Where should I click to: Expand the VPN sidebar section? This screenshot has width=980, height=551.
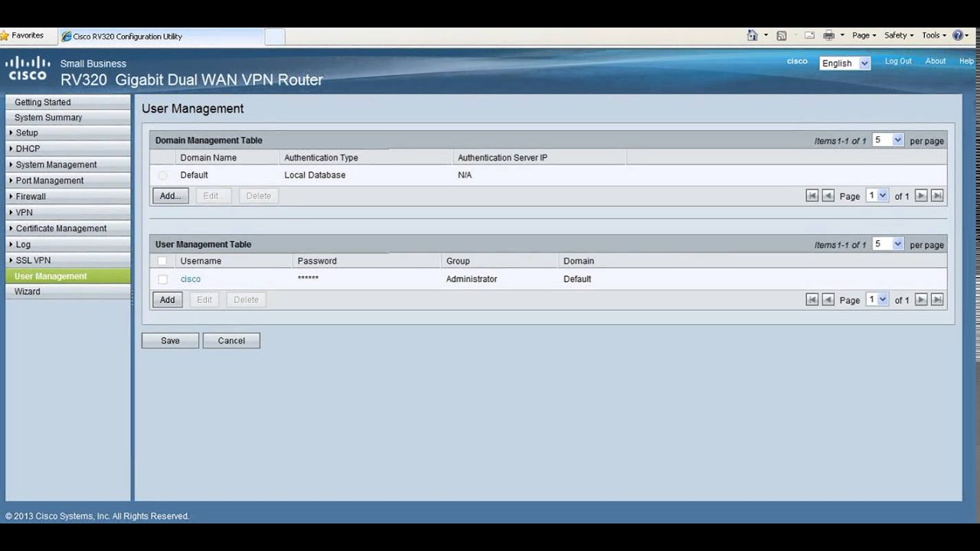coord(68,212)
